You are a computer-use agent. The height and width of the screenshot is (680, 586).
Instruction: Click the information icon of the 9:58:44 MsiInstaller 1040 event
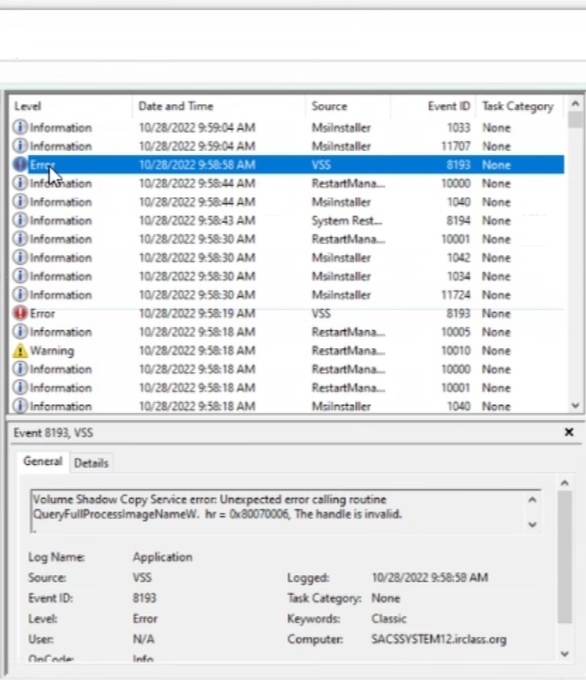click(x=20, y=202)
